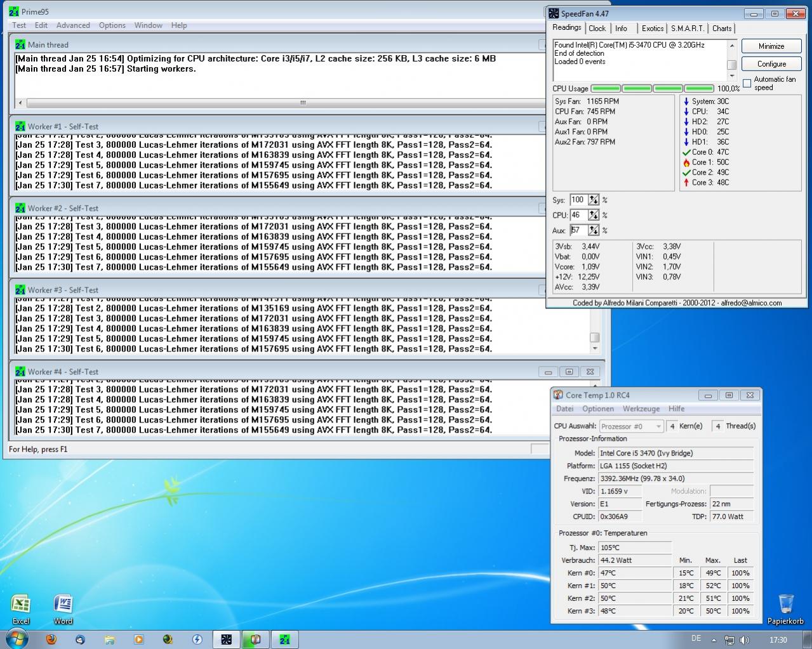Viewport: 812px width, 649px height.
Task: Click the Sys speed spinner arrows
Action: point(594,200)
